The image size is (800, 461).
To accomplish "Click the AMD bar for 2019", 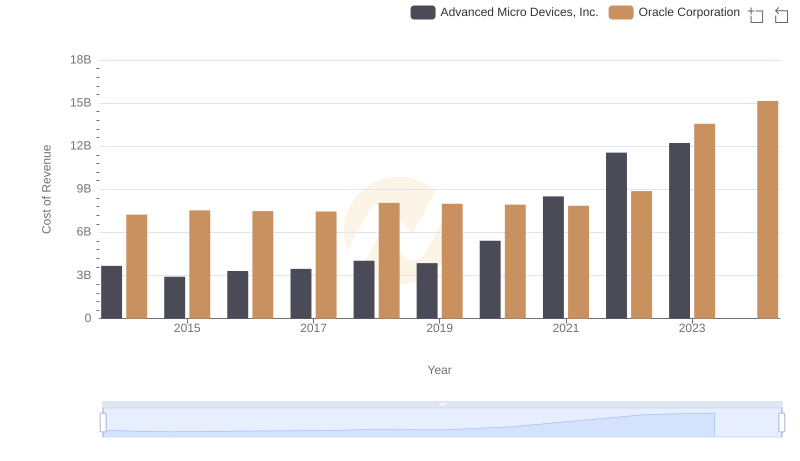I will (x=427, y=291).
